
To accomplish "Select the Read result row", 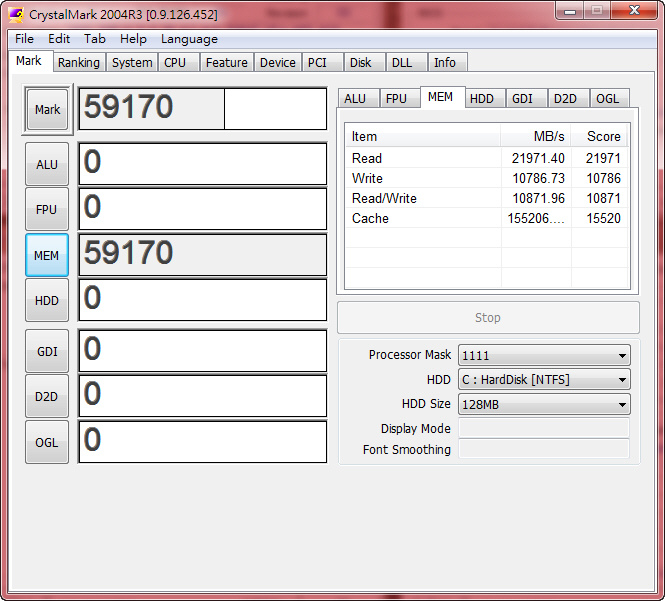I will [x=486, y=158].
